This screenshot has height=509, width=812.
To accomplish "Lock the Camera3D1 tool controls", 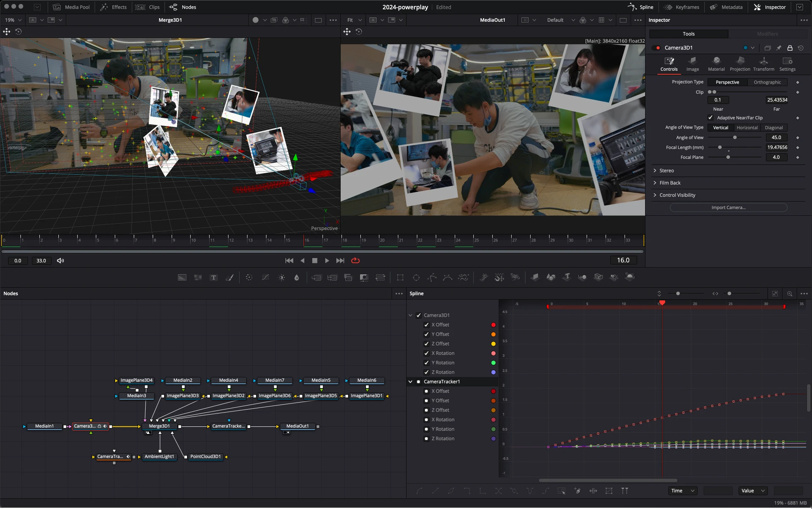I will 790,48.
